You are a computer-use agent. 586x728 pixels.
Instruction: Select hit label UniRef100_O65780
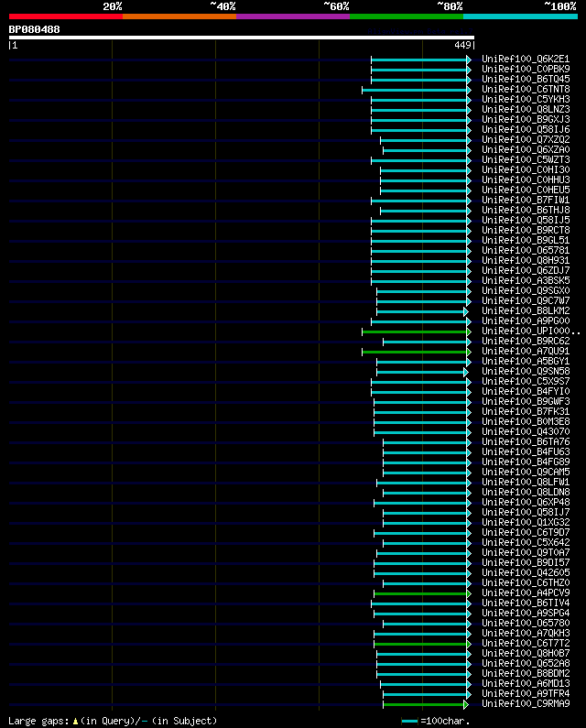526,623
